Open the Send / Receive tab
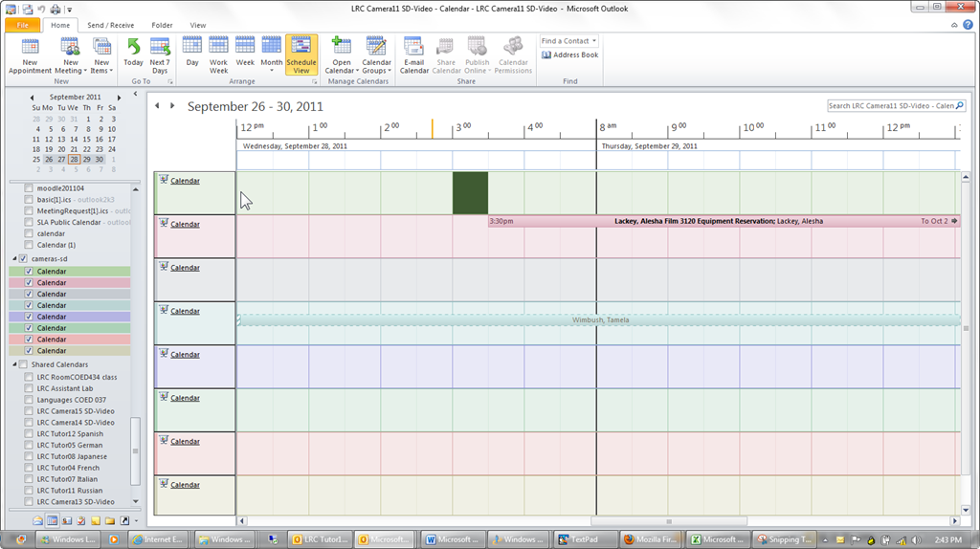 110,25
